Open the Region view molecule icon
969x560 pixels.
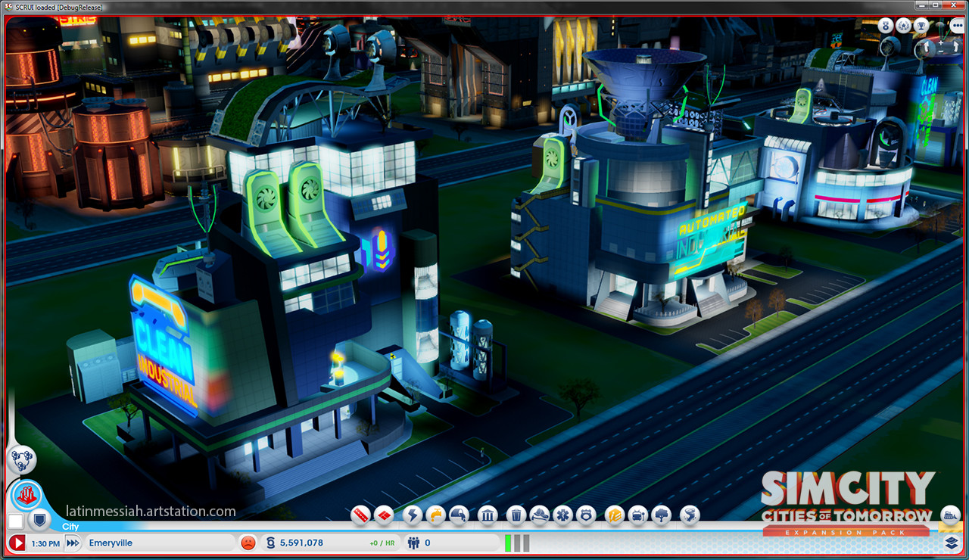click(x=22, y=459)
